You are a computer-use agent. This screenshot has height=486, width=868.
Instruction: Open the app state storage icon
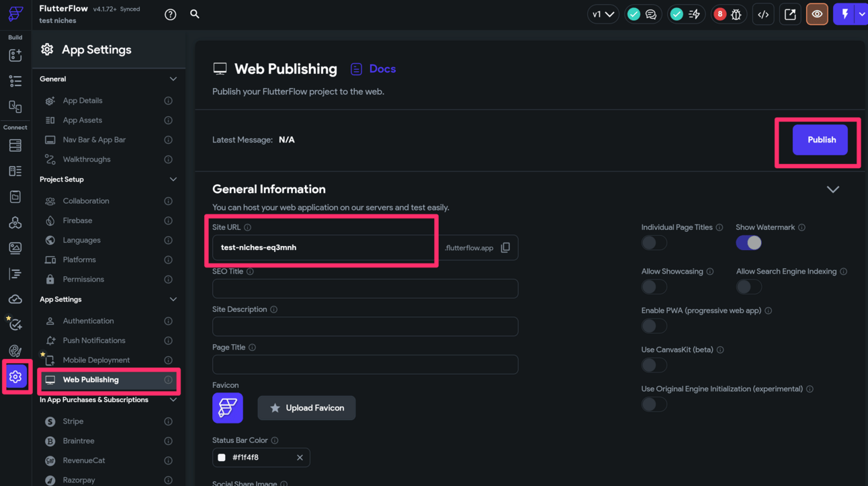click(x=15, y=197)
